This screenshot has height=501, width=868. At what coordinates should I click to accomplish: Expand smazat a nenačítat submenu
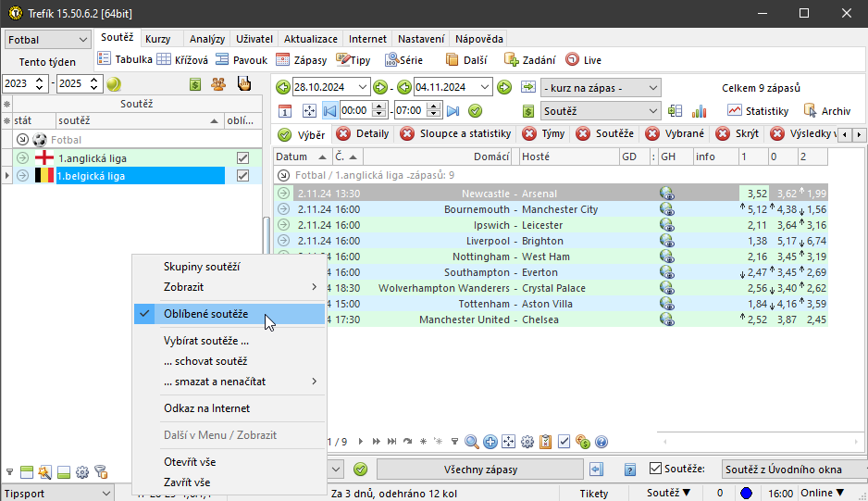[229, 382]
